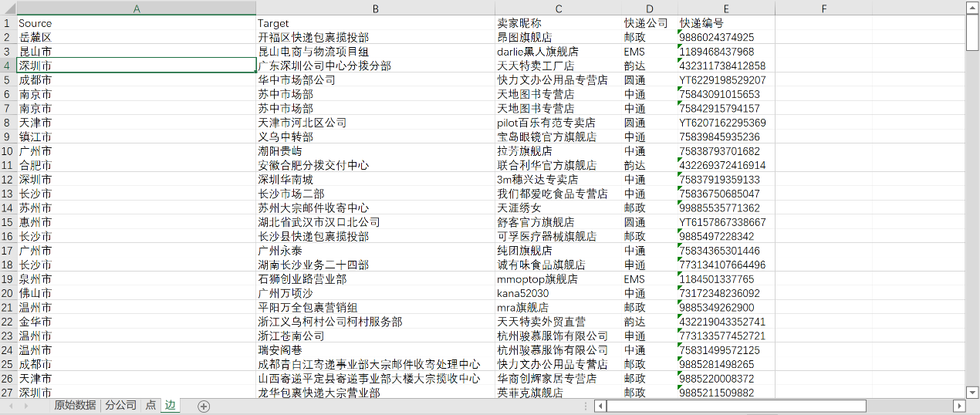Image resolution: width=980 pixels, height=415 pixels.
Task: Click tracking number YT6157867338667
Action: coord(726,222)
